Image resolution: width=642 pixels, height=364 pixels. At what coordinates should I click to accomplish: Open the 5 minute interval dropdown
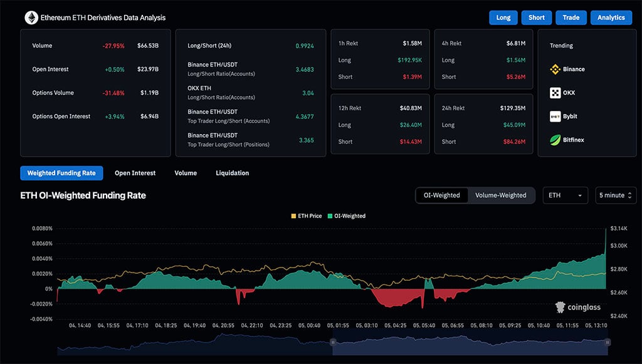point(613,195)
